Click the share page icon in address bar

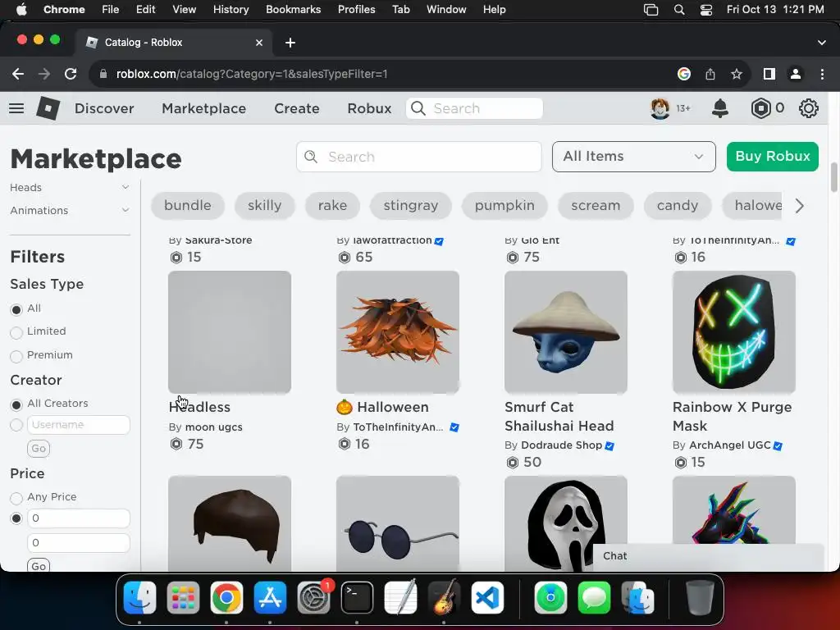pyautogui.click(x=710, y=74)
